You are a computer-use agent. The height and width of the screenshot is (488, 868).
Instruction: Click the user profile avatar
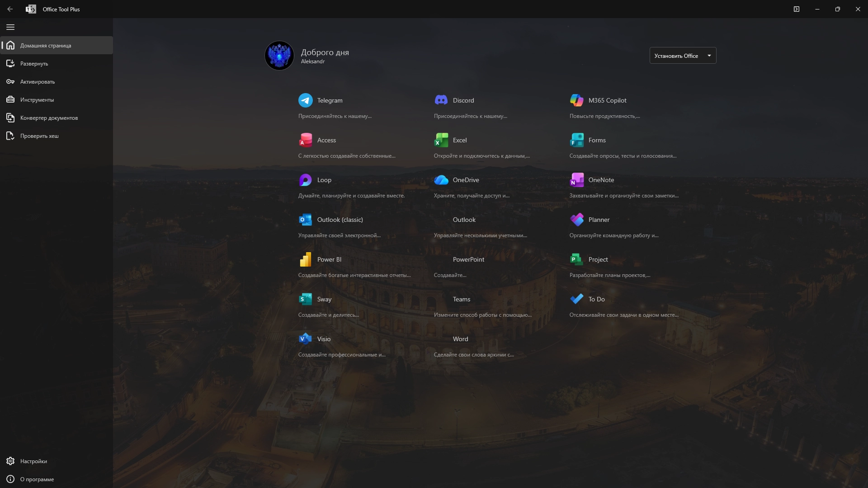point(279,56)
